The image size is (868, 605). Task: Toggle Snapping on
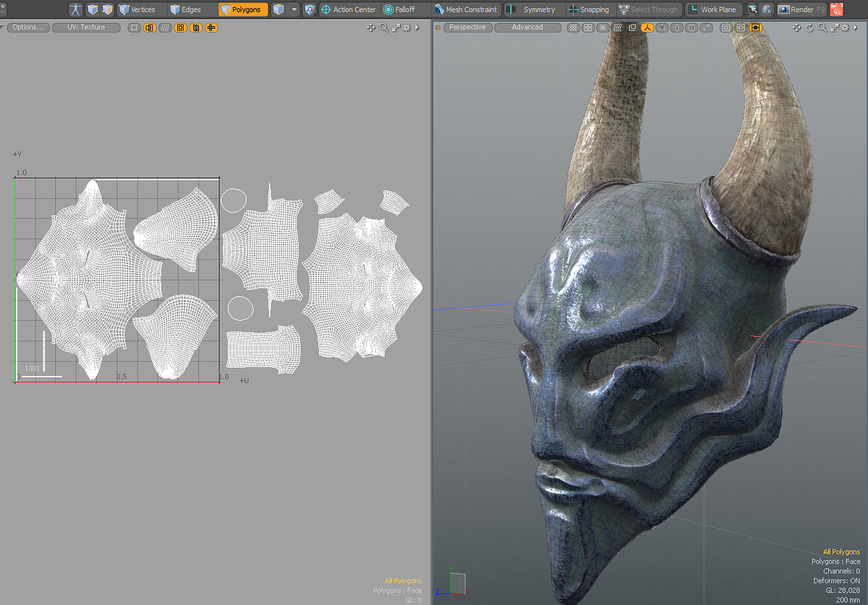(590, 9)
